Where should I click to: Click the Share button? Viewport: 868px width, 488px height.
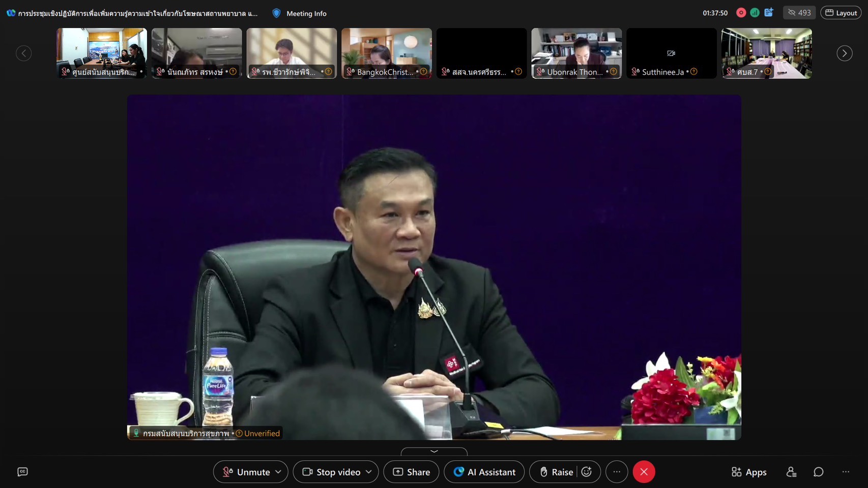(411, 472)
